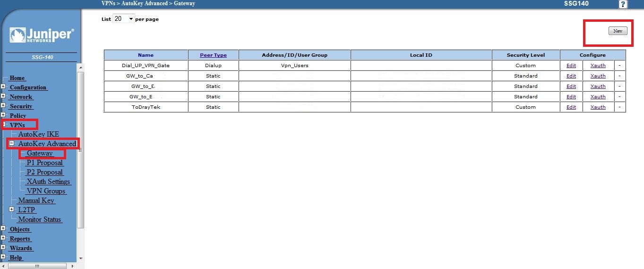Viewport: 644px width, 269px height.
Task: Open the Policy menu item
Action: tap(18, 116)
